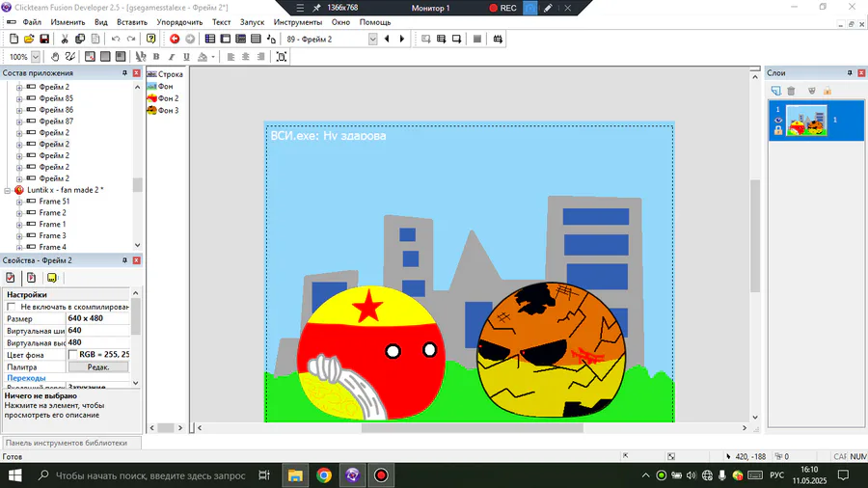Undo the last action arrow
Viewport: 868px width, 488px height.
(116, 39)
